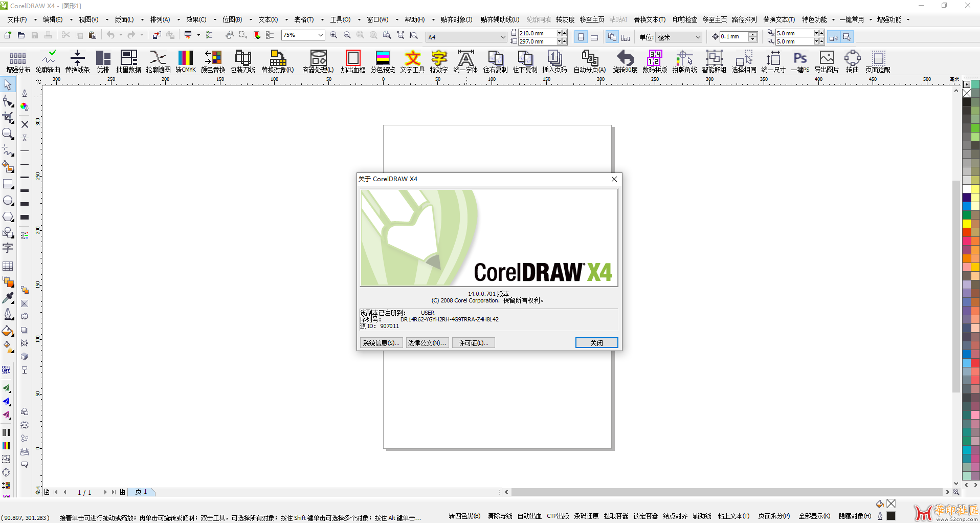Viewport: 980px width, 523px height.
Task: Expand the Undo history dropdown arrow
Action: point(121,35)
